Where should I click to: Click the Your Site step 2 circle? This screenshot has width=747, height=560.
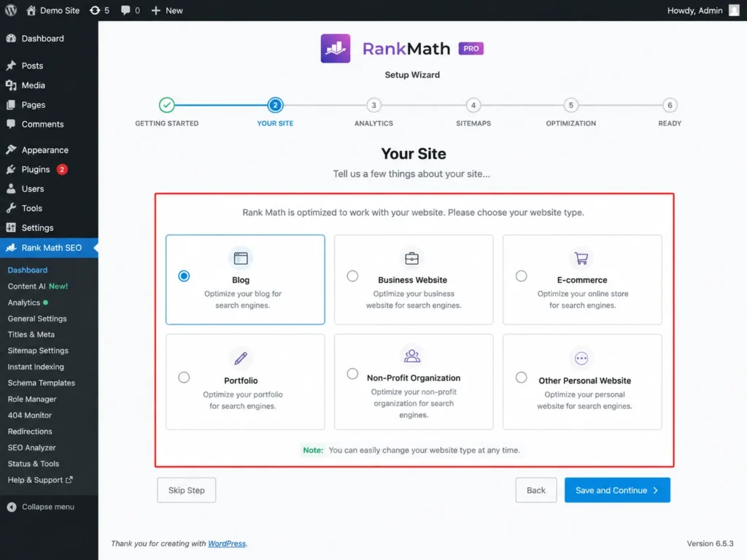click(x=275, y=105)
